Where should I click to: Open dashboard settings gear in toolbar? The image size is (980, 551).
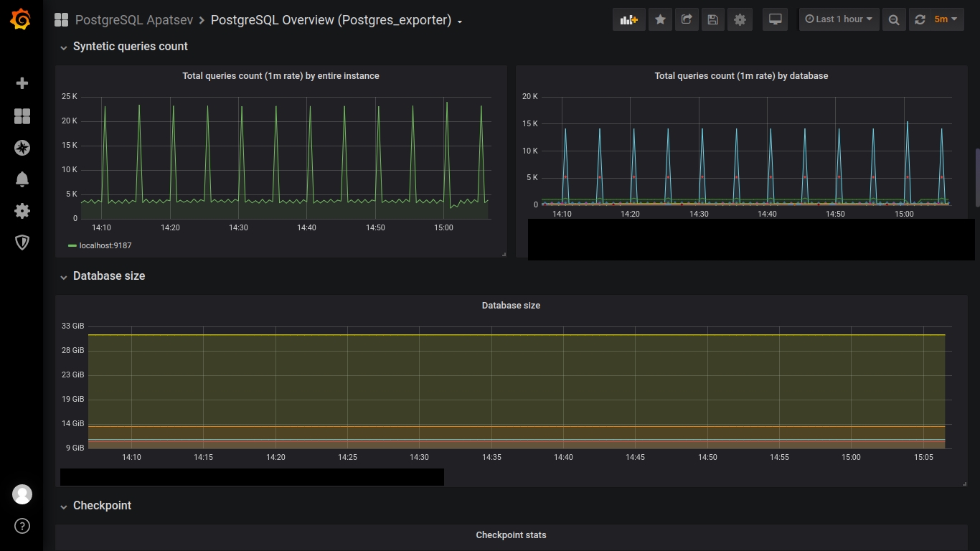pos(740,19)
